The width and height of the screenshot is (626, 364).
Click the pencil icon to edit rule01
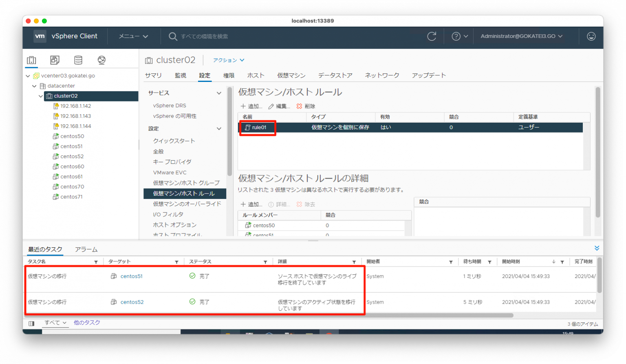tap(271, 106)
